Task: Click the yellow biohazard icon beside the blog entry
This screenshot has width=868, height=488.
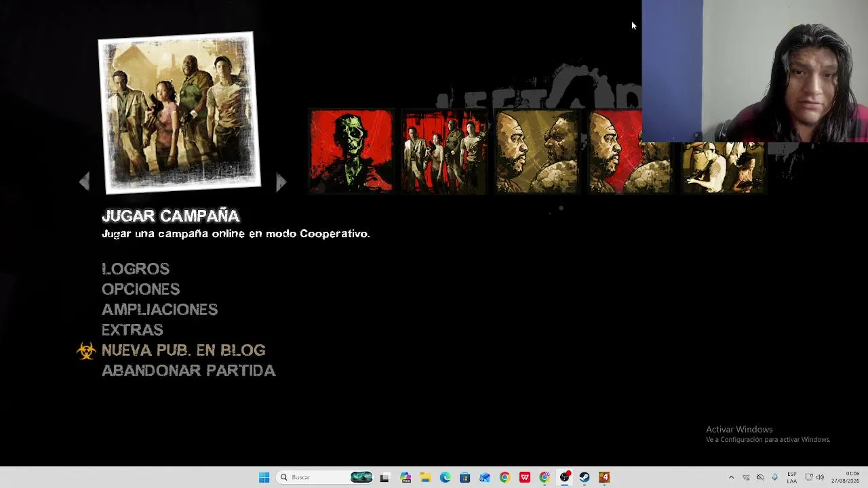Action: [86, 350]
